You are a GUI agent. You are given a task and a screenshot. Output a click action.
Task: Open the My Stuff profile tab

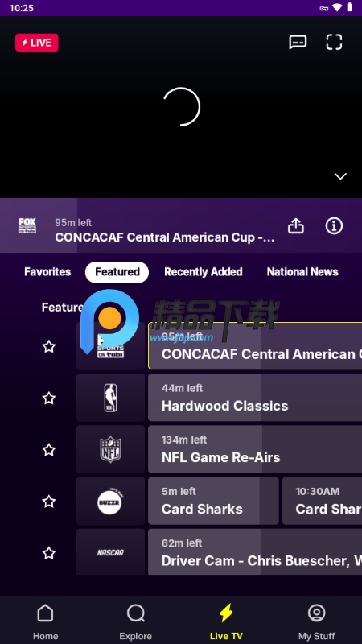(316, 621)
